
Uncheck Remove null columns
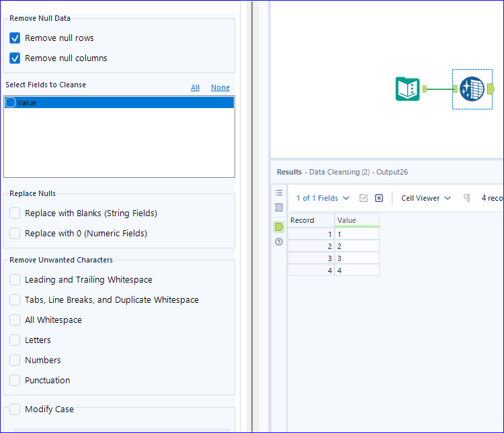(x=15, y=58)
